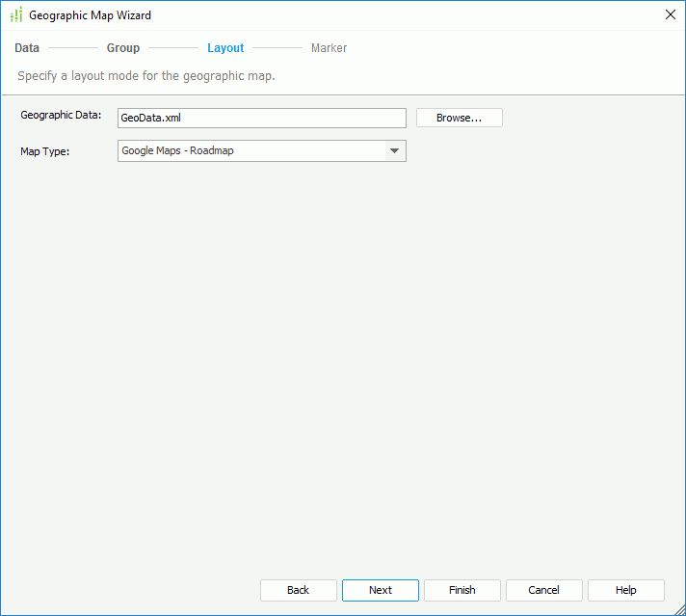Viewport: 686px width, 616px height.
Task: Browse for a geographic data file
Action: pyautogui.click(x=459, y=118)
